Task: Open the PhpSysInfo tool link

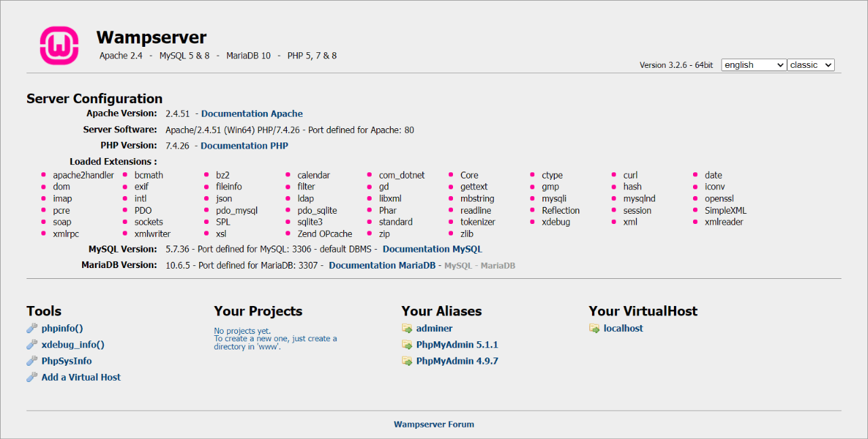Action: pos(66,361)
